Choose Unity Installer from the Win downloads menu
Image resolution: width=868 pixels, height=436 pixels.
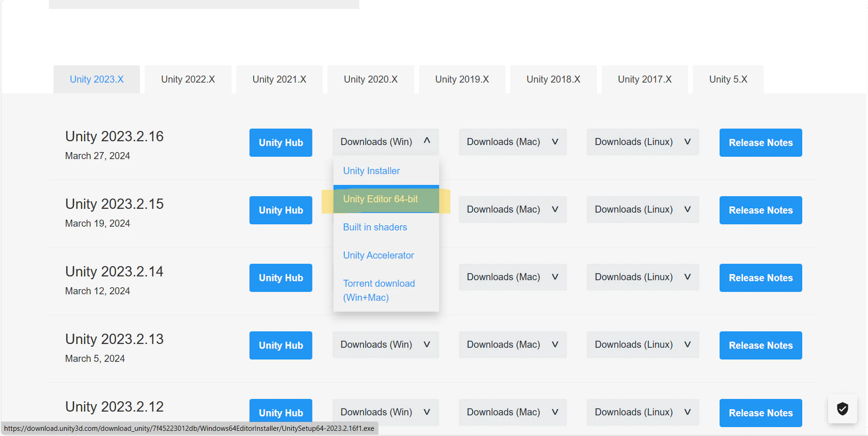click(386, 171)
